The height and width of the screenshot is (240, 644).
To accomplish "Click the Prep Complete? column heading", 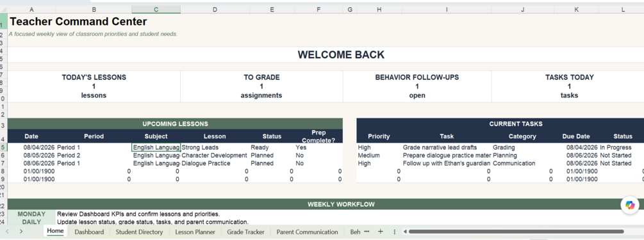I will click(318, 136).
